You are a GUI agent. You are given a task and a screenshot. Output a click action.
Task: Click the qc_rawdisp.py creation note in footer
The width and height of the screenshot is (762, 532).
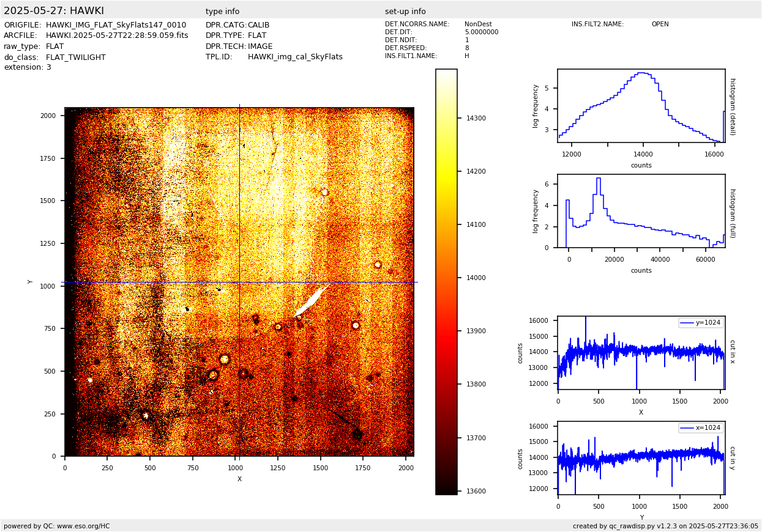(665, 526)
